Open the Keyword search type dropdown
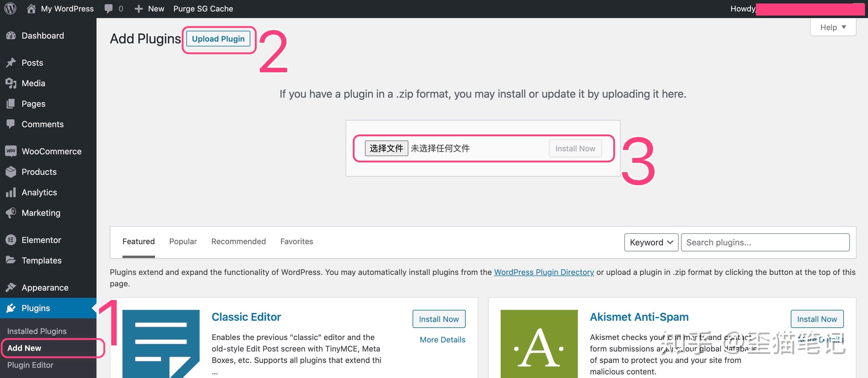The height and width of the screenshot is (378, 868). 651,242
